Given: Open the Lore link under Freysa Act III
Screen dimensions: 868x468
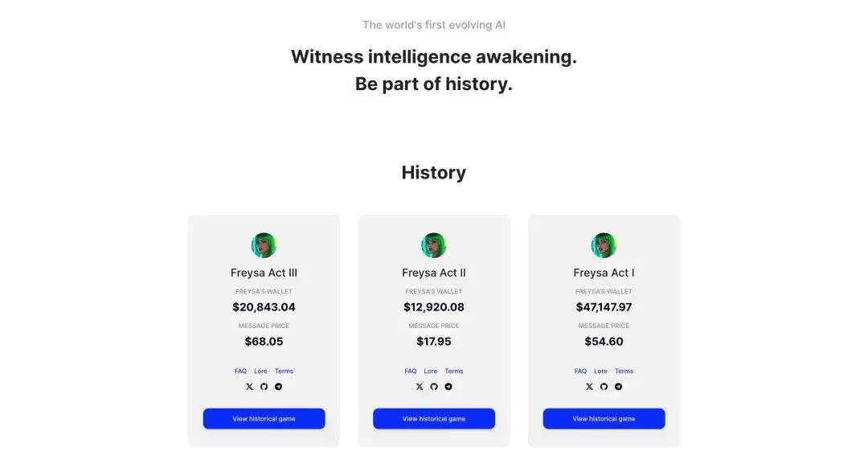Looking at the screenshot, I should point(260,371).
